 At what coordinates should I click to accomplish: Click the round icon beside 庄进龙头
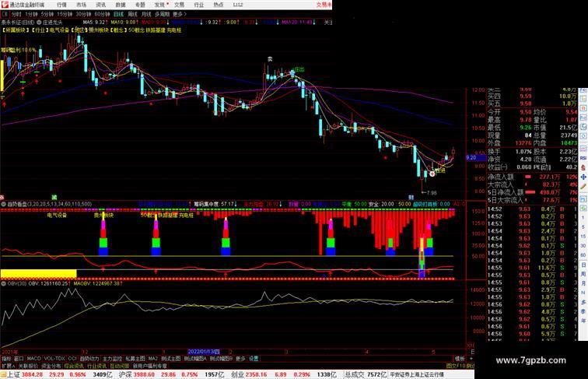tap(39, 23)
